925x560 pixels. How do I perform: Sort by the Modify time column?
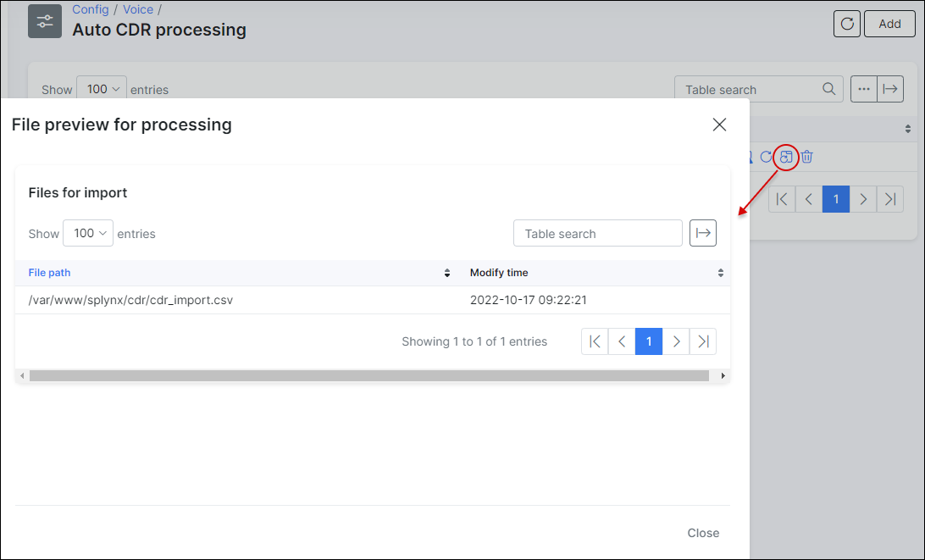click(499, 273)
